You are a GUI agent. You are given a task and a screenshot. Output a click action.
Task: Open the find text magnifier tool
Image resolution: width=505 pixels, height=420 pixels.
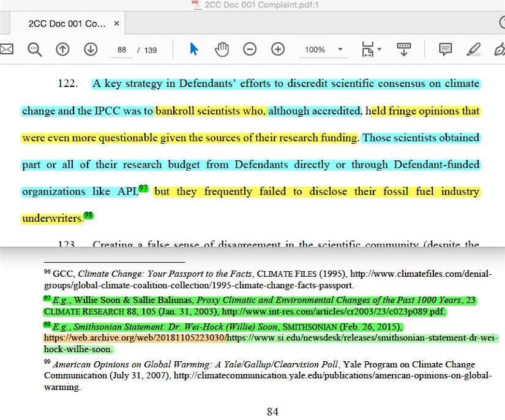click(x=34, y=50)
